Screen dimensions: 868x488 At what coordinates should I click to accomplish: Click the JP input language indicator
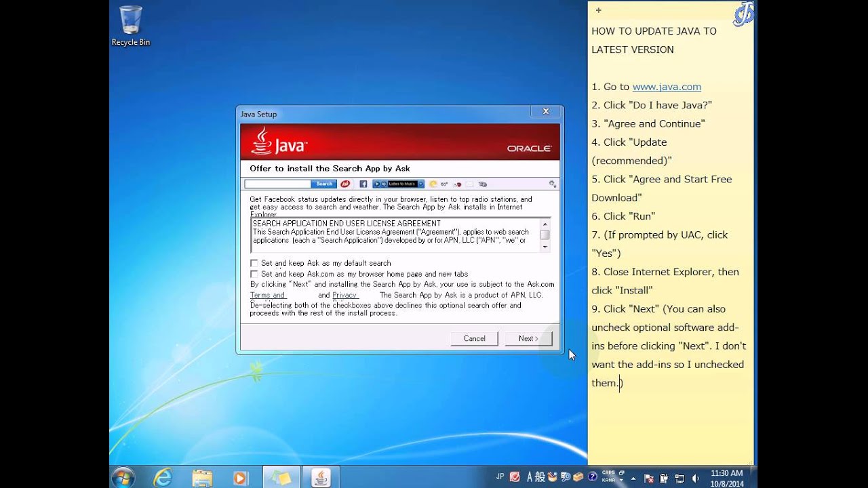[500, 476]
